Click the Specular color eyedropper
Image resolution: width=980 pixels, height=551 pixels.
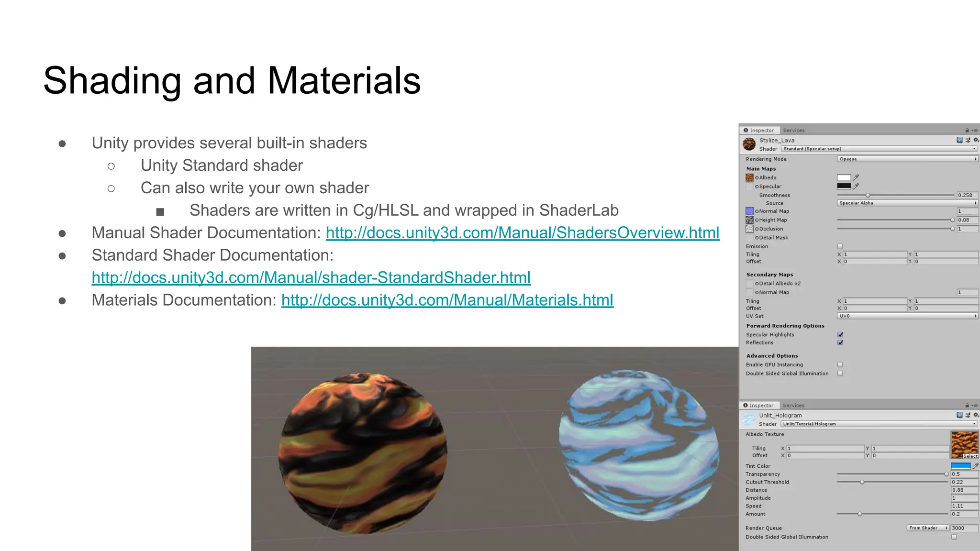click(856, 186)
